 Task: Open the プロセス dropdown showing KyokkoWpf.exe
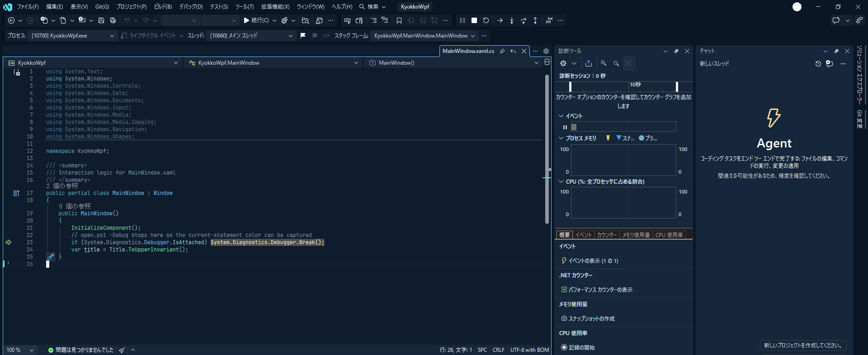click(73, 36)
